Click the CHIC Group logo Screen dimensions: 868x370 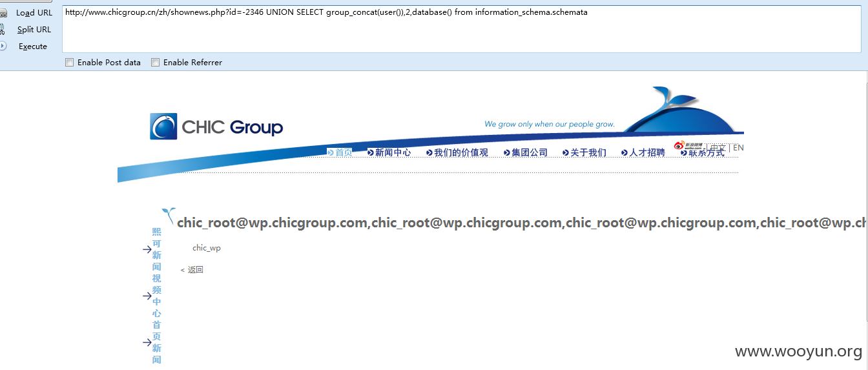pyautogui.click(x=216, y=127)
